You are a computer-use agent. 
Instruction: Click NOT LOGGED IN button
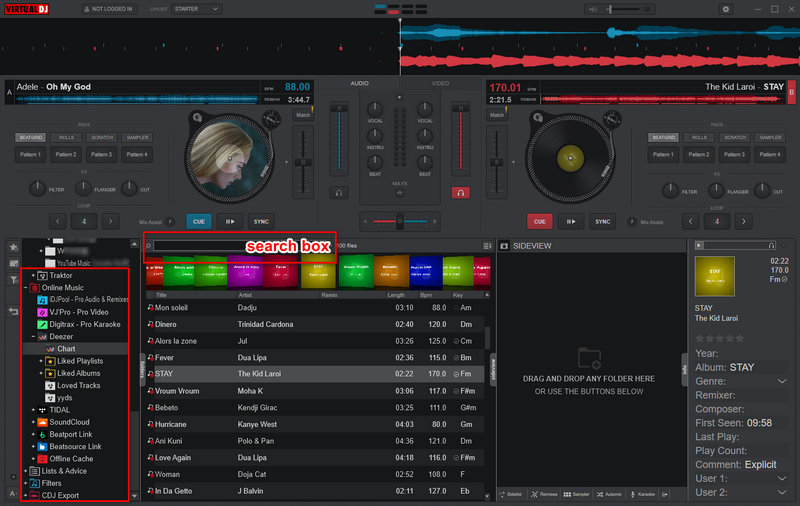[109, 9]
